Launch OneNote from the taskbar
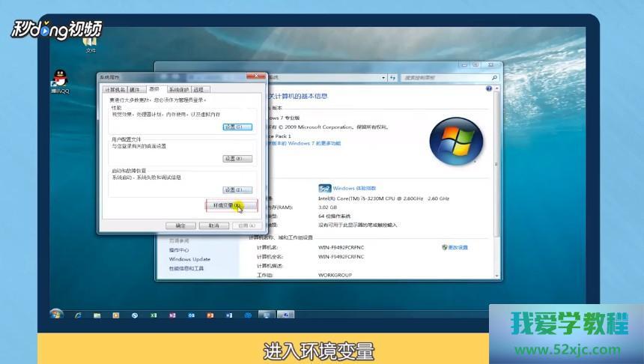644x364 pixels. (x=172, y=315)
